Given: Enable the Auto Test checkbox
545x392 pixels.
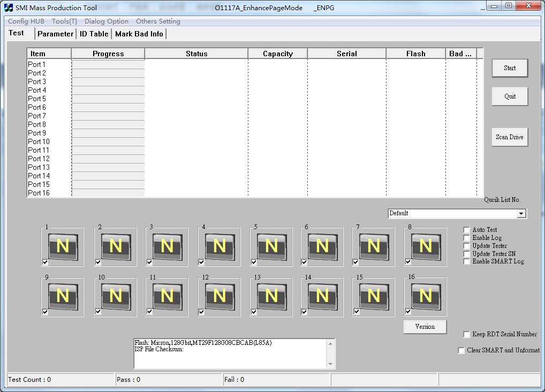Looking at the screenshot, I should [467, 230].
